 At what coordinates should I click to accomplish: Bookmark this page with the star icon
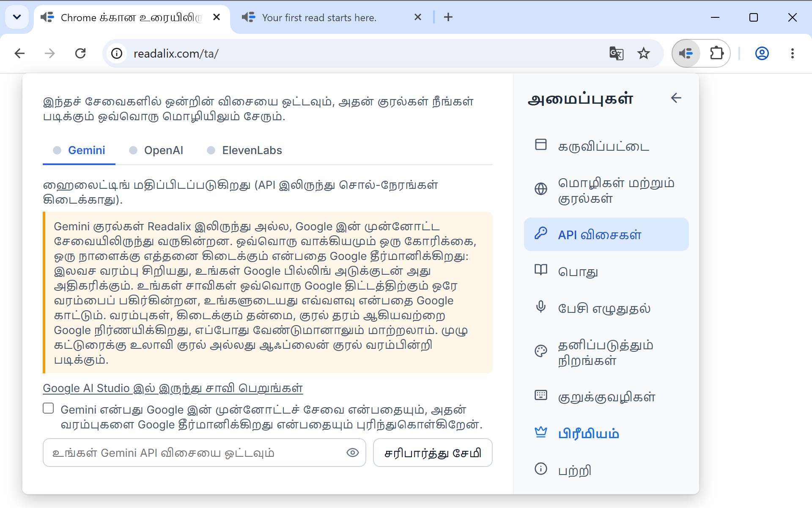[644, 53]
